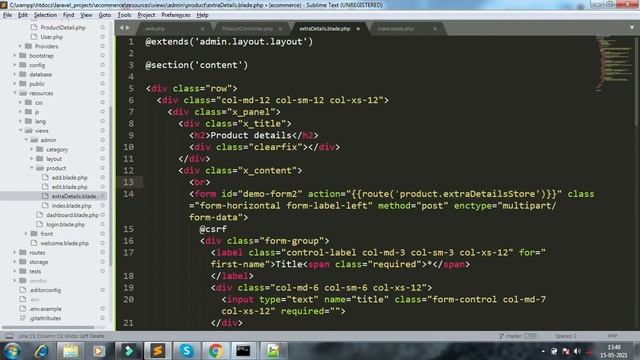Viewport: 640px width, 360px height.
Task: Open .env.example in sidebar
Action: tap(45, 309)
